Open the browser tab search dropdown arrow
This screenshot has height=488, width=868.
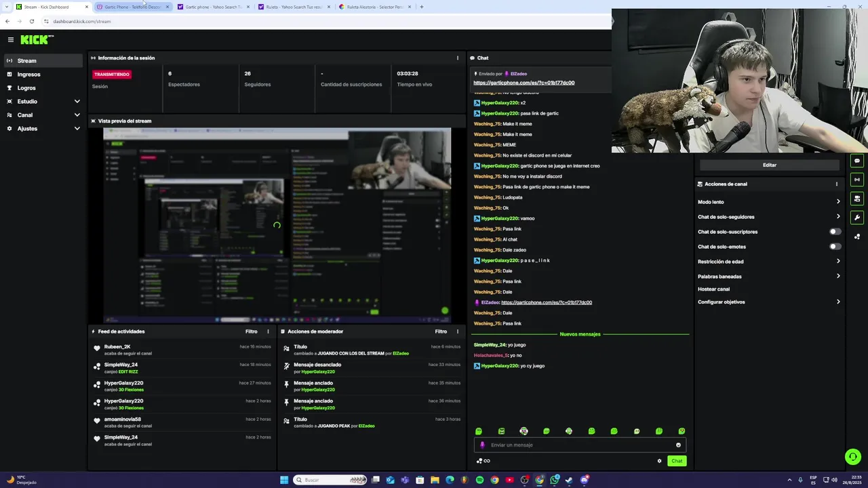[x=7, y=7]
